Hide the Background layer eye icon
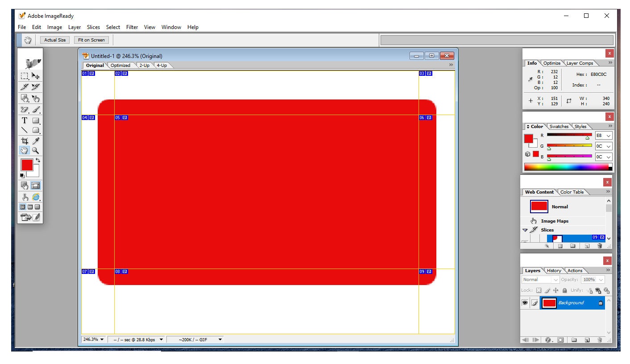Image resolution: width=630 pixels, height=364 pixels. click(525, 303)
